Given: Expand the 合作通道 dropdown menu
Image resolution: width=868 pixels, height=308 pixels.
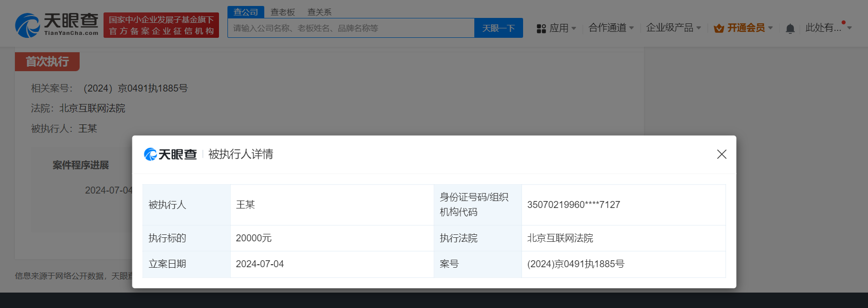Looking at the screenshot, I should tap(611, 28).
